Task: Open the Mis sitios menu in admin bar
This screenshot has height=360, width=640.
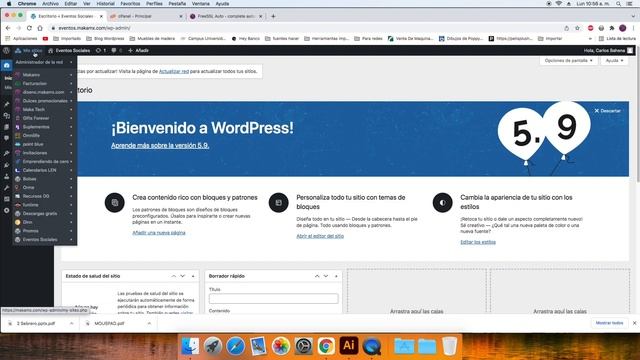Action: click(29, 51)
